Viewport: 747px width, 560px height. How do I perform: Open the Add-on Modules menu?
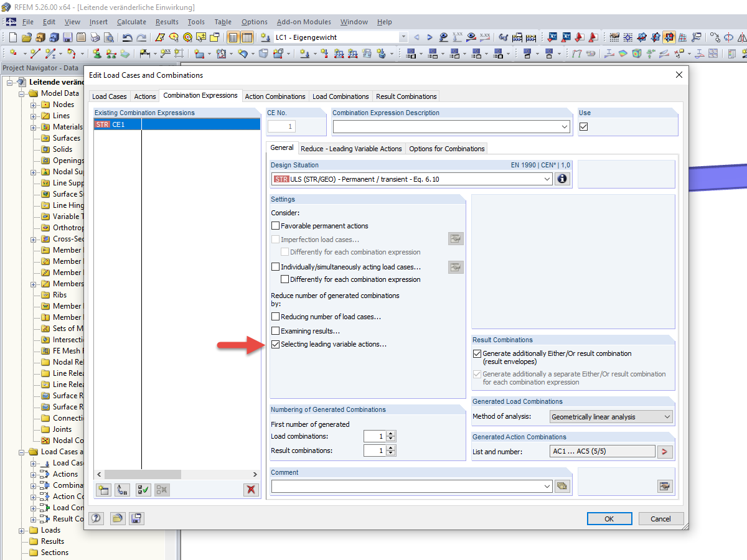click(304, 22)
